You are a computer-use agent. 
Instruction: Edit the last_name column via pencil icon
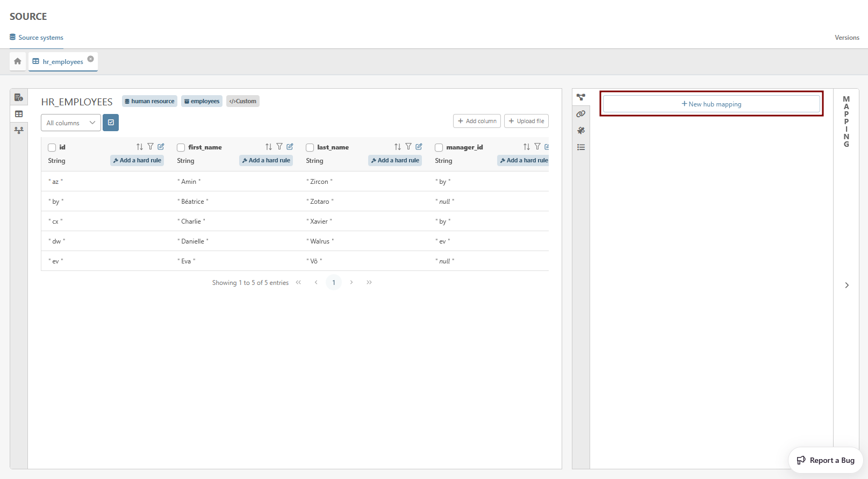(419, 147)
